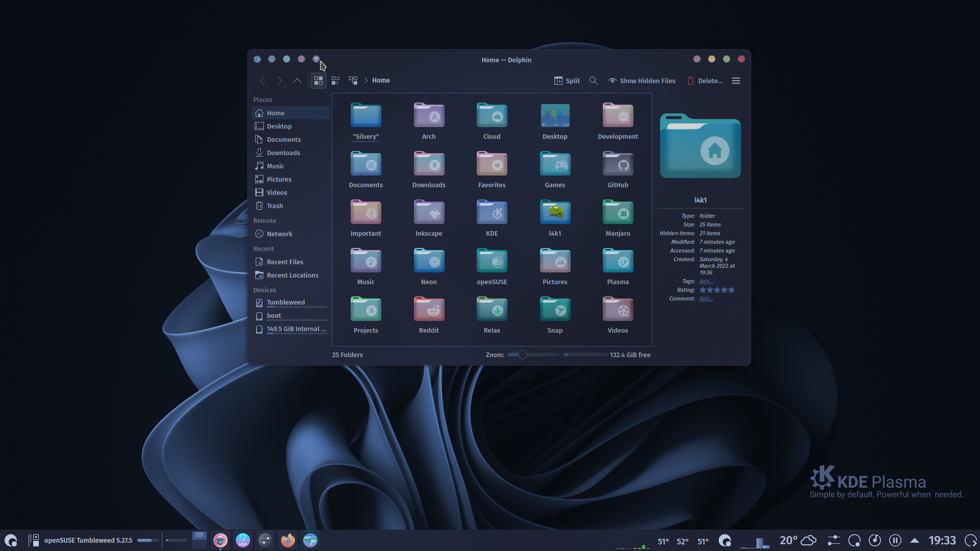Open the Tumbleweed device
The width and height of the screenshot is (980, 551).
click(290, 303)
